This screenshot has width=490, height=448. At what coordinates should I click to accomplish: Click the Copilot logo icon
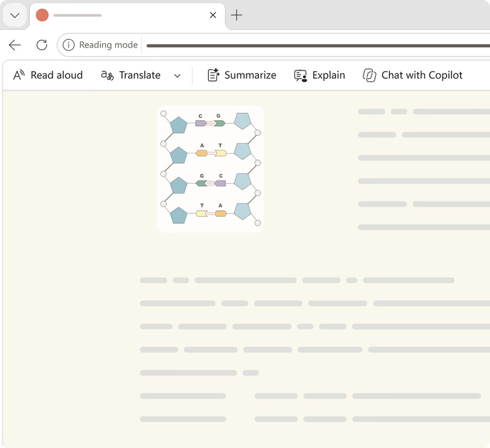pos(369,75)
